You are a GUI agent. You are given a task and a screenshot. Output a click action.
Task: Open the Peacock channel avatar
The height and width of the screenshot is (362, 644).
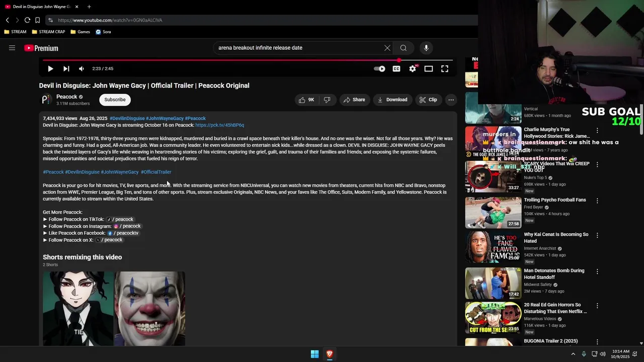[46, 100]
